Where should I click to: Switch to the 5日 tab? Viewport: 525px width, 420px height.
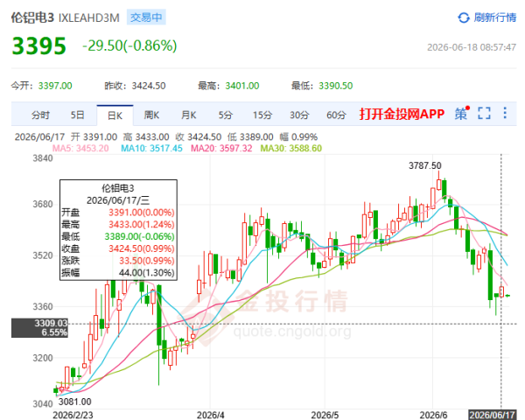77,115
